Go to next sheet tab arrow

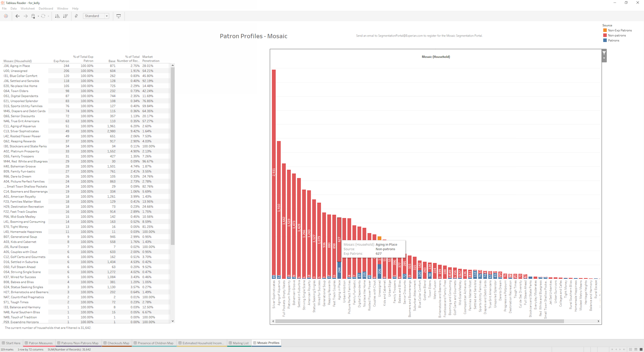click(x=620, y=349)
